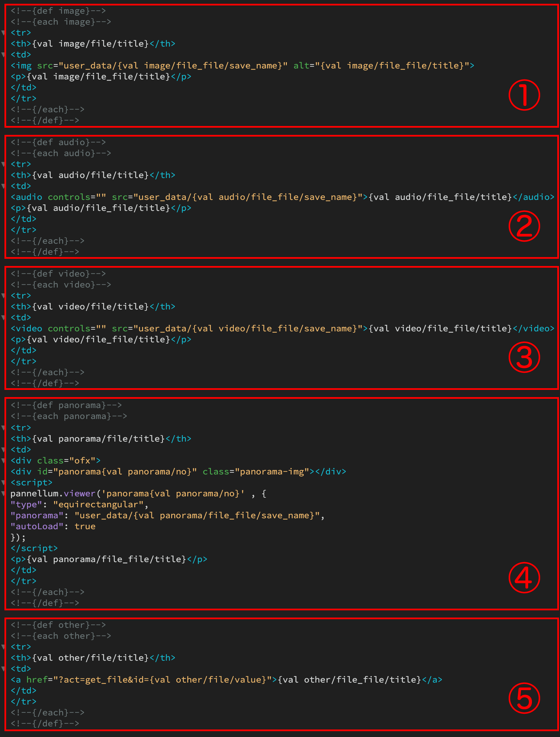560x737 pixels.
Task: Click the "<th>{val other/file/title}</th>" line
Action: (x=93, y=658)
